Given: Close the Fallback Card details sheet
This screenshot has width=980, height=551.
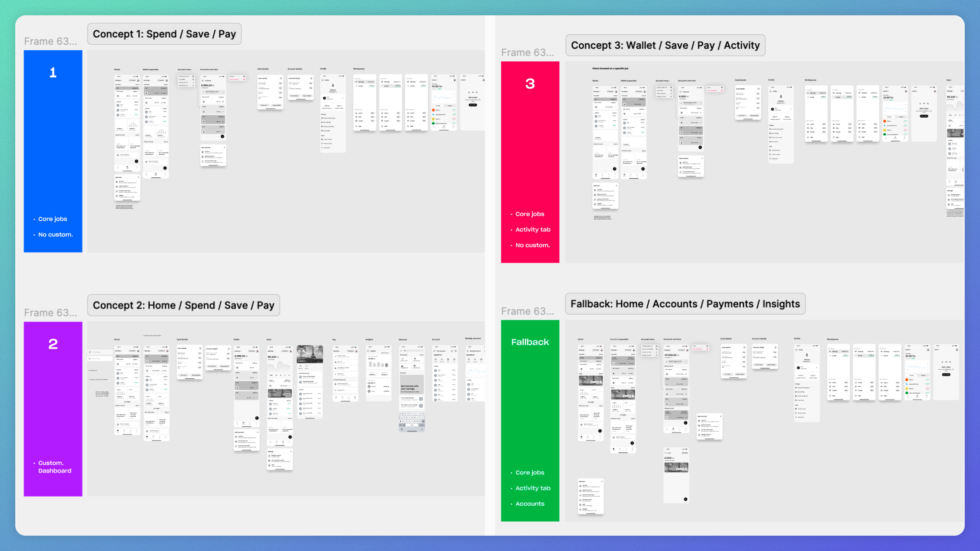Looking at the screenshot, I should coord(744,347).
